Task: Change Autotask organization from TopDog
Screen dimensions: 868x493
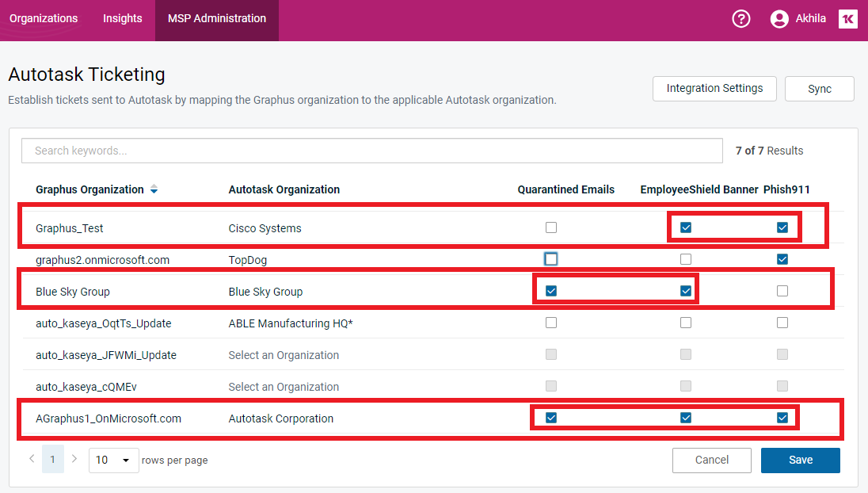Action: coord(247,260)
